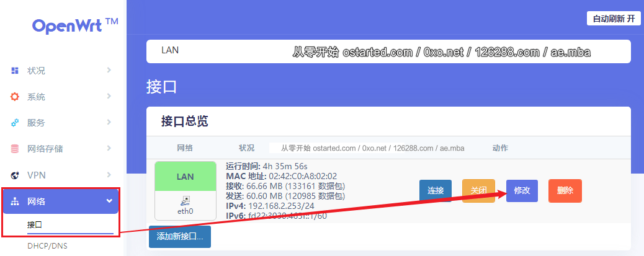This screenshot has height=256, width=644.
Task: Click the MAC 地址 02:42:C0:A8:02:02 text
Action: (281, 177)
